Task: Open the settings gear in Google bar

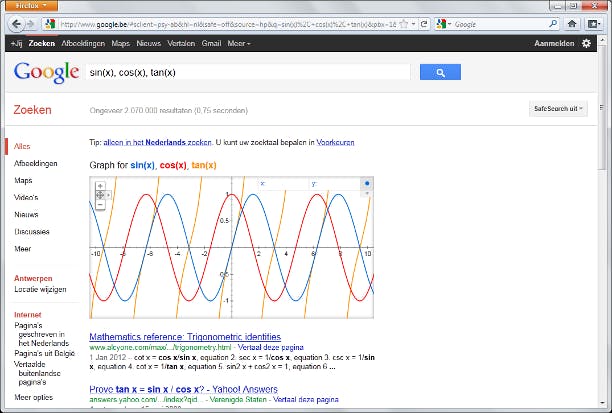Action: tap(586, 43)
